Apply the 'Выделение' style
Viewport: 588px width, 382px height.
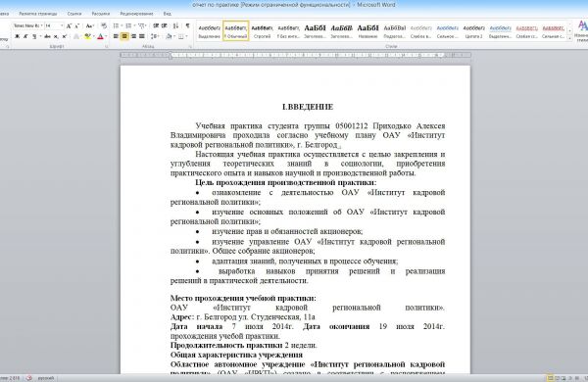[x=209, y=31]
